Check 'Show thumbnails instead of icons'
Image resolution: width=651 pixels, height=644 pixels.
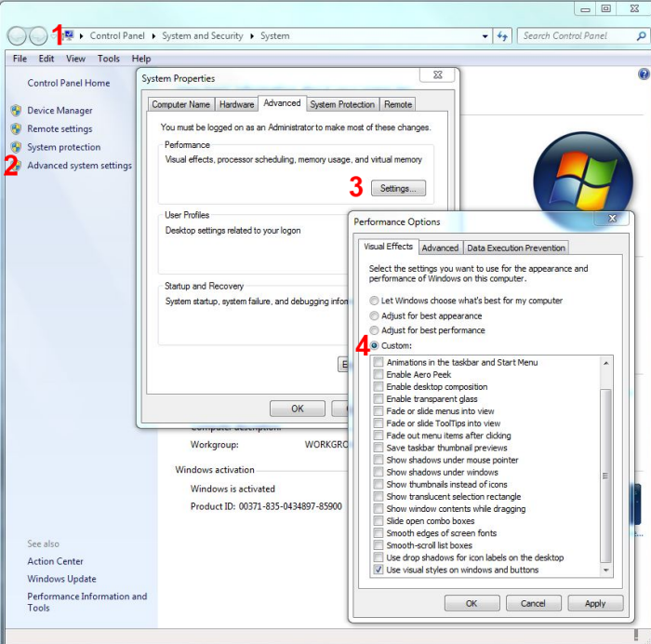[379, 485]
